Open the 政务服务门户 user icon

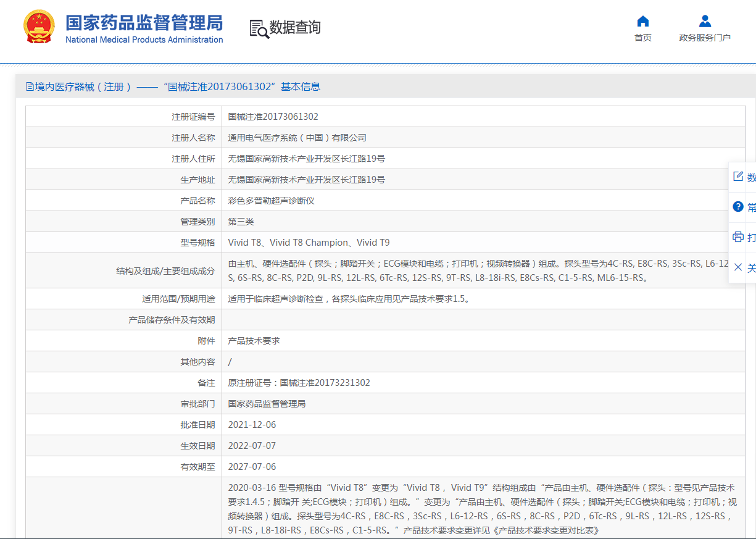tap(705, 21)
